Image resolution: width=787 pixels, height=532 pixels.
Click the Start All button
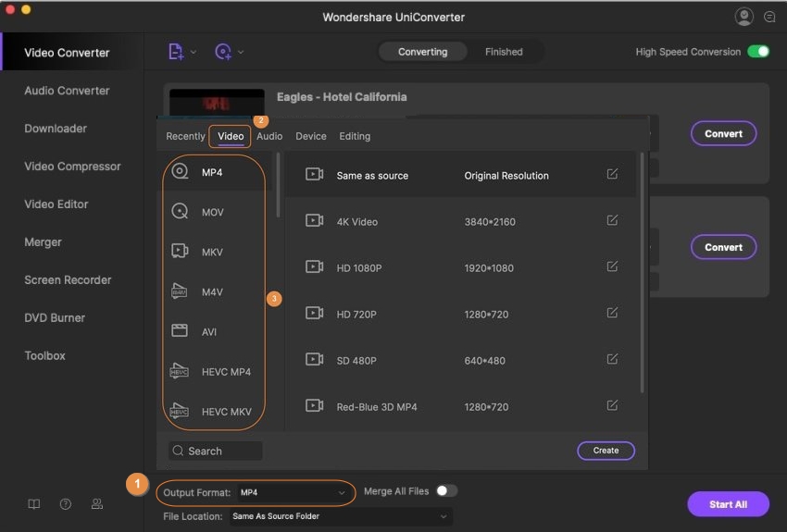(x=728, y=504)
